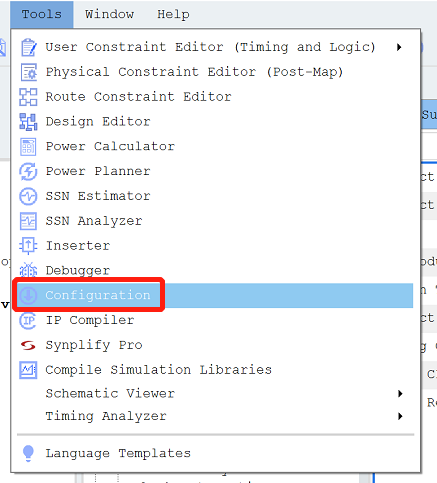Expand the Schematic Viewer submenu arrow
Screen dimensions: 437x483
400,394
